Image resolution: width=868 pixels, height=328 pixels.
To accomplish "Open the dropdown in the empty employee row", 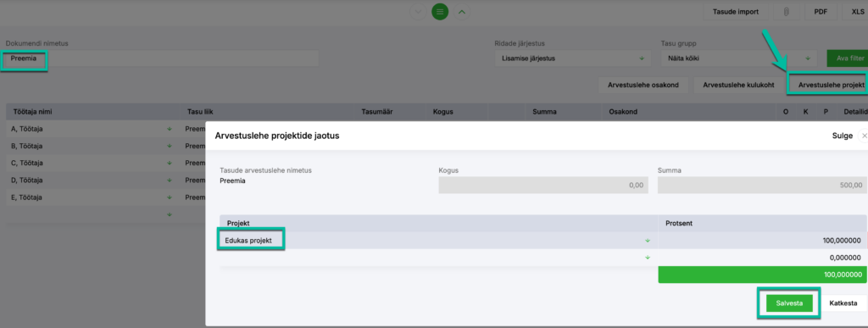I will [x=170, y=214].
